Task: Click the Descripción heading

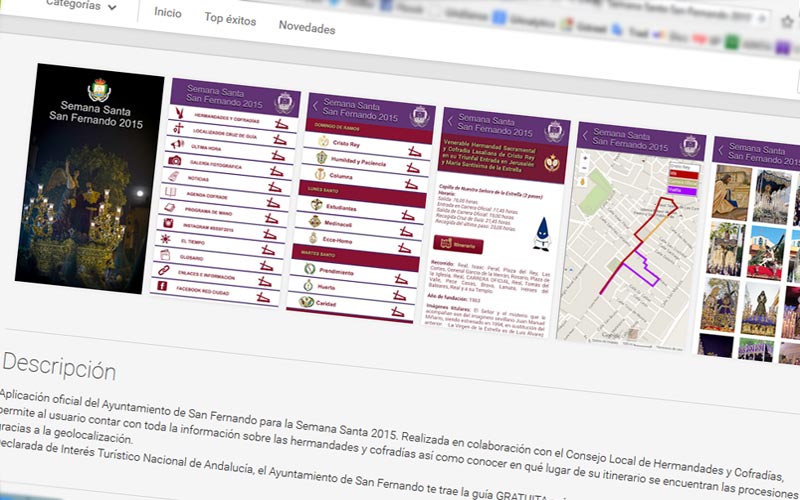Action: [59, 367]
